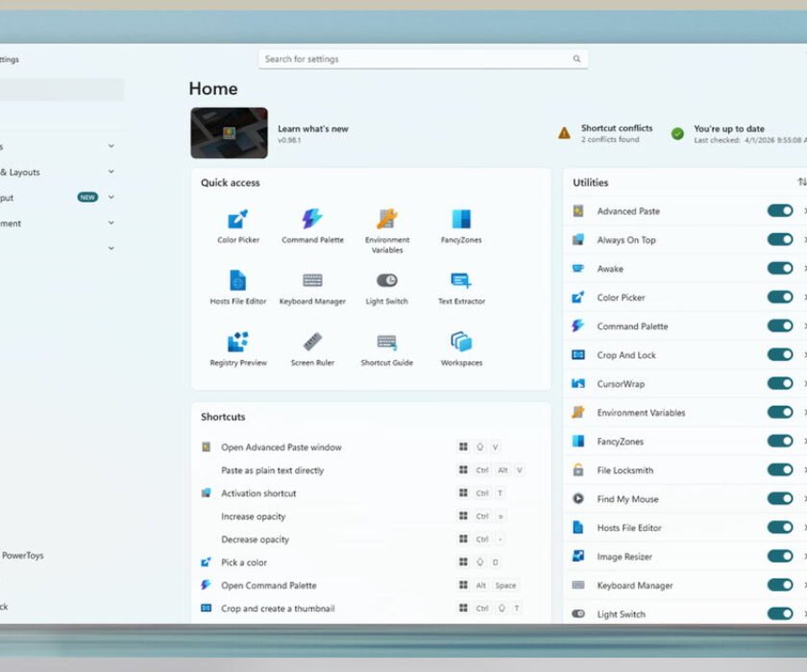Screen dimensions: 807x672
Task: Click the Search for settings field
Action: point(423,60)
